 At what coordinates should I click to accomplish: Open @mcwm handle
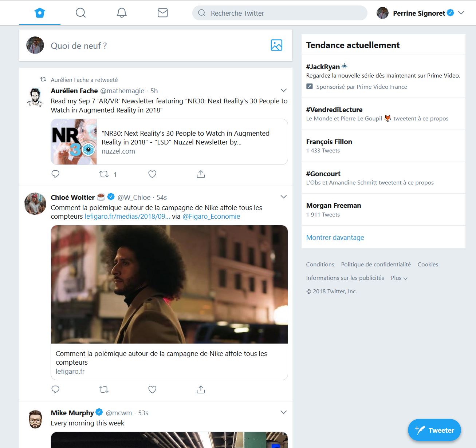(119, 413)
